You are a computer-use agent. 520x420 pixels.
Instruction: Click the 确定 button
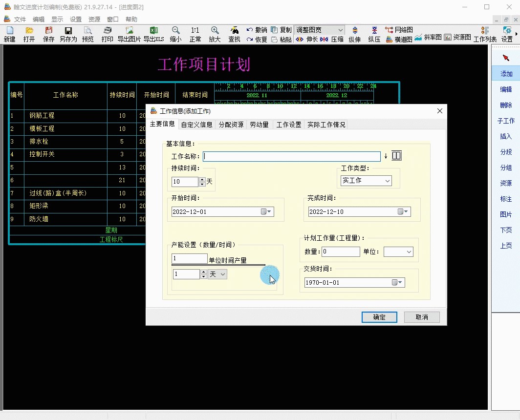tap(379, 317)
